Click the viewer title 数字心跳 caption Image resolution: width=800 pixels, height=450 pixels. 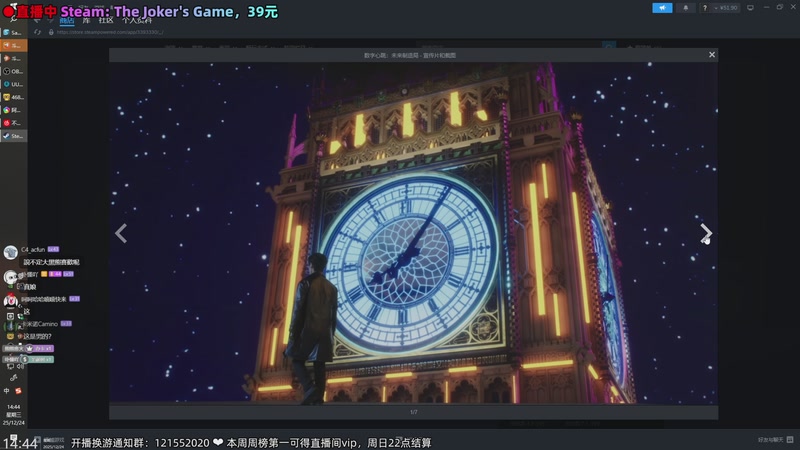tap(410, 55)
